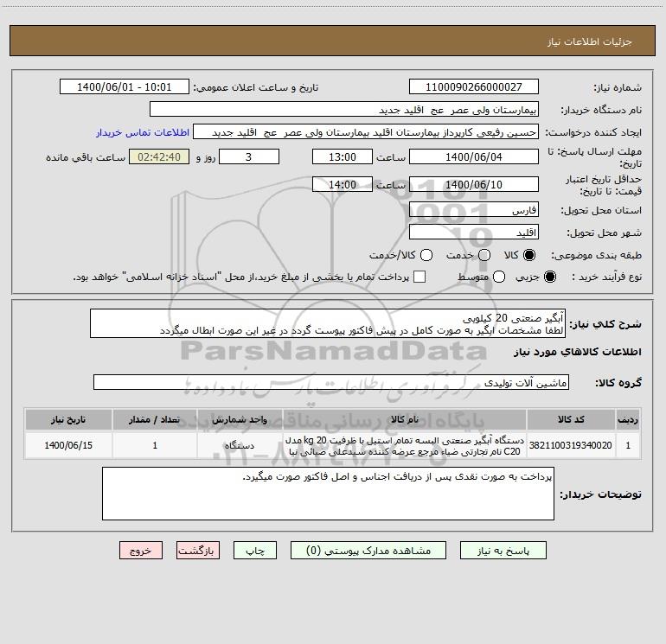Screen dimensions: 666x644
Task: Click the پاسخ به نیاز button
Action: coord(503,550)
